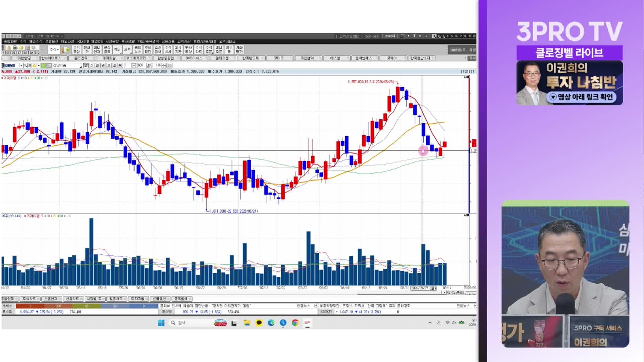Screen dimensions: 644x362
Task: Open KakaoTalk from the taskbar
Action: (x=259, y=323)
